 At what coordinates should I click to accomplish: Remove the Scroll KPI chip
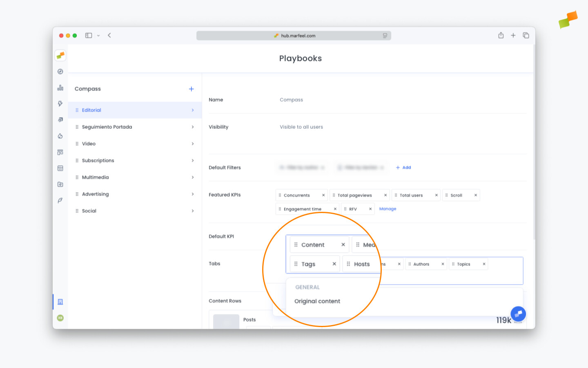(475, 195)
